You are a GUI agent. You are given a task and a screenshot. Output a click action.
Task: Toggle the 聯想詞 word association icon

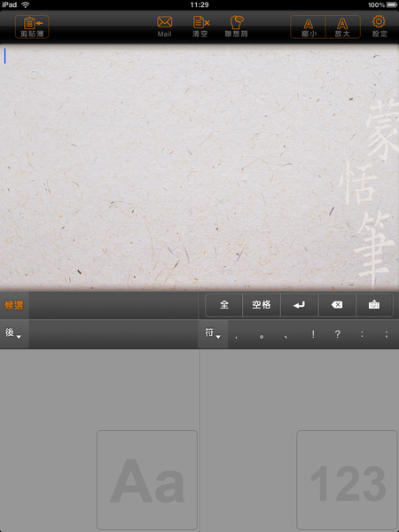[236, 27]
